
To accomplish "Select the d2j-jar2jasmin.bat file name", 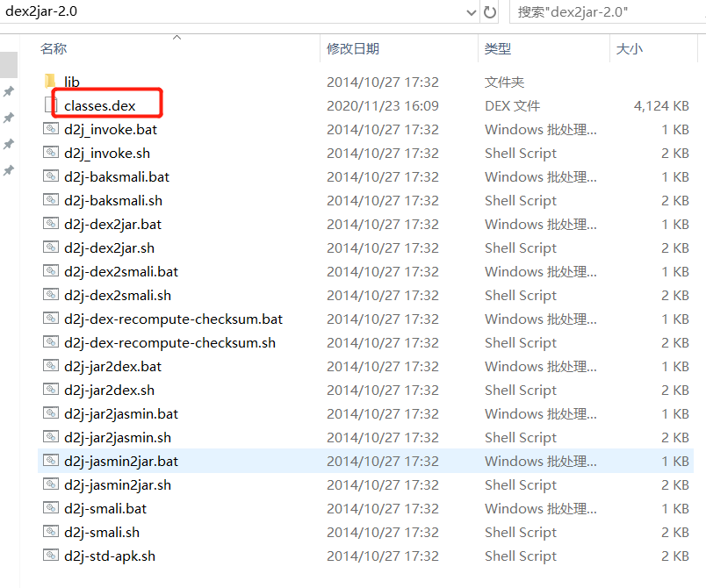I will 121,414.
